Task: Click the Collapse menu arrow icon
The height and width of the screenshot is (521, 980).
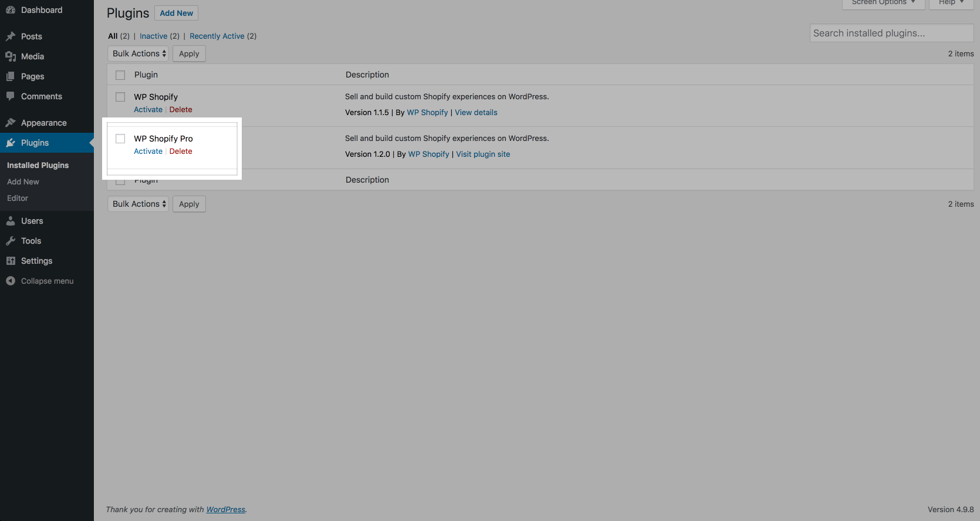Action: (x=11, y=281)
